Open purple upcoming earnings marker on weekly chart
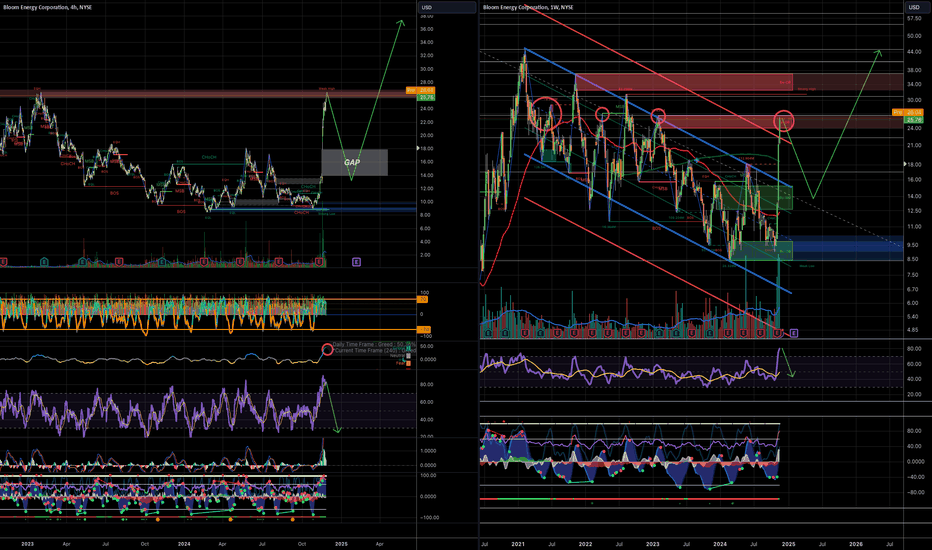Screen dimensions: 932x550 [794, 333]
